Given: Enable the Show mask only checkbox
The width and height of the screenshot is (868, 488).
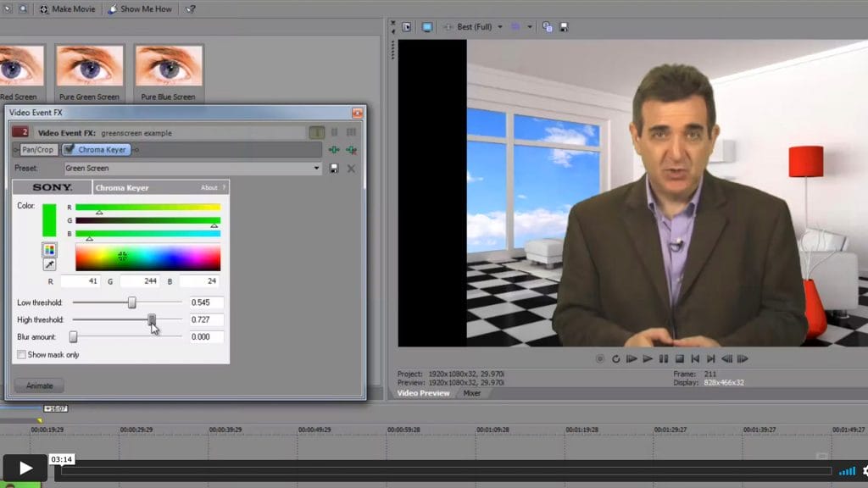Looking at the screenshot, I should [21, 355].
